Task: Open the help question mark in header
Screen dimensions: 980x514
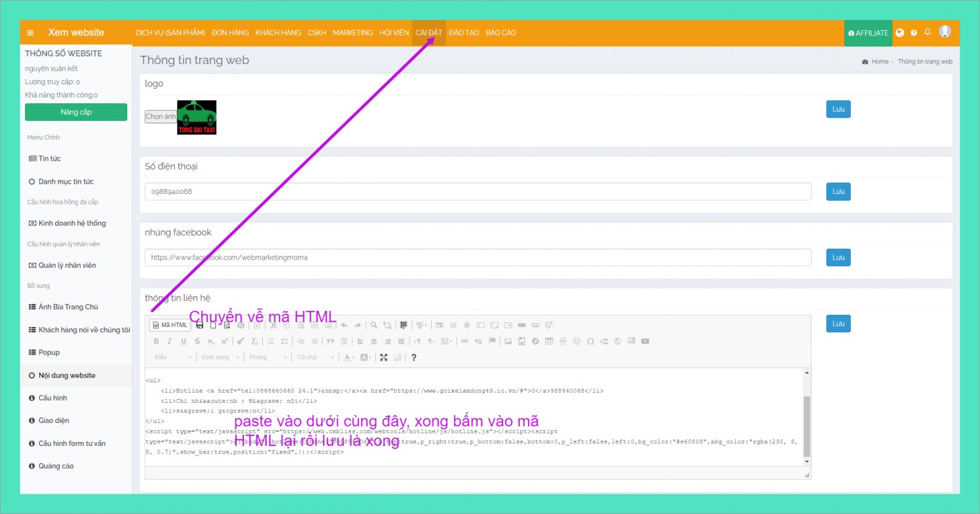Action: click(914, 33)
